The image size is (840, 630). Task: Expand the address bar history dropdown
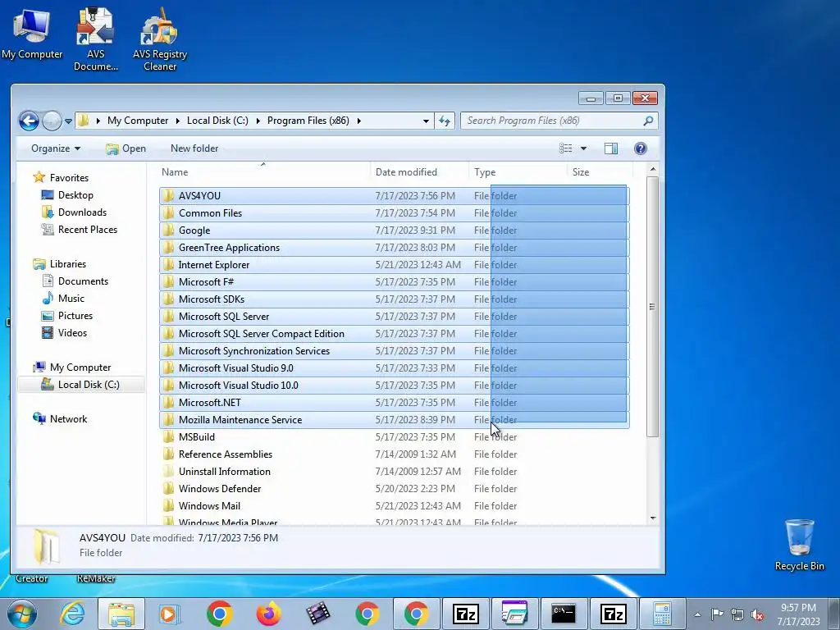click(x=426, y=121)
